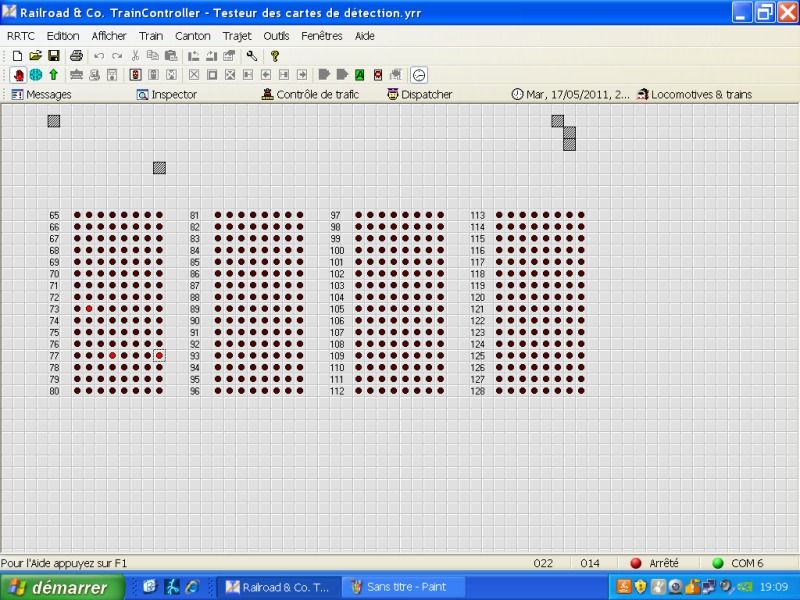This screenshot has height=600, width=800.
Task: Print using the printer icon
Action: tap(77, 56)
